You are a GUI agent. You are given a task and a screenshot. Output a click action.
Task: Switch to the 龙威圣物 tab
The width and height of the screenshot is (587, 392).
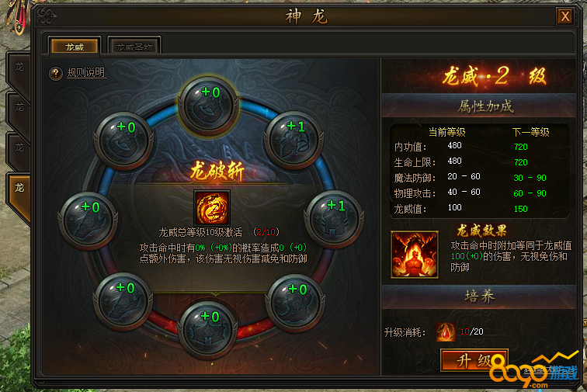pos(134,47)
